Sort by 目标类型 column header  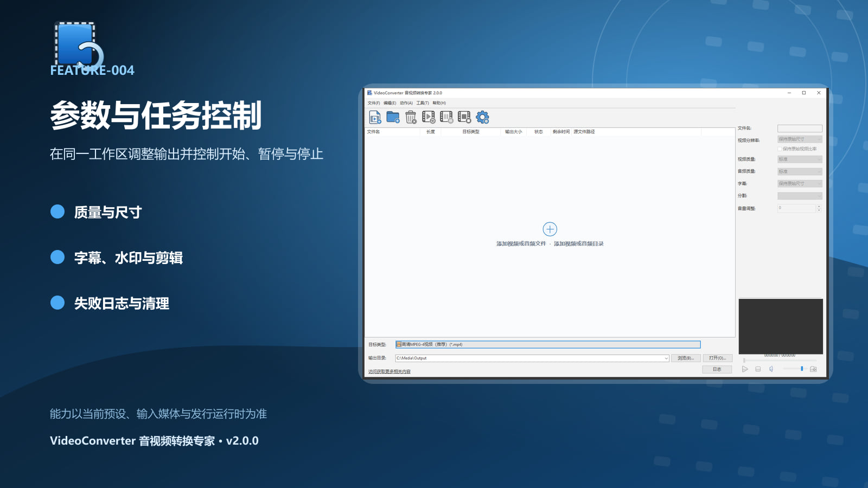pyautogui.click(x=471, y=132)
